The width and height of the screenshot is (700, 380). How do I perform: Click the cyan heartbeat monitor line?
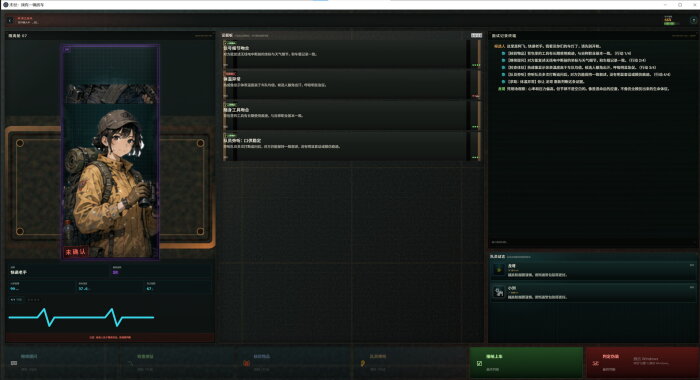[81, 317]
